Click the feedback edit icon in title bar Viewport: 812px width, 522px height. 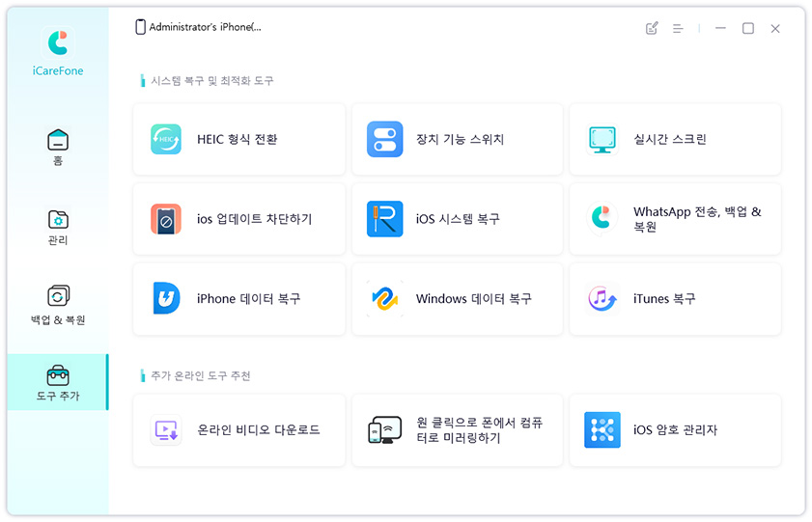(652, 28)
